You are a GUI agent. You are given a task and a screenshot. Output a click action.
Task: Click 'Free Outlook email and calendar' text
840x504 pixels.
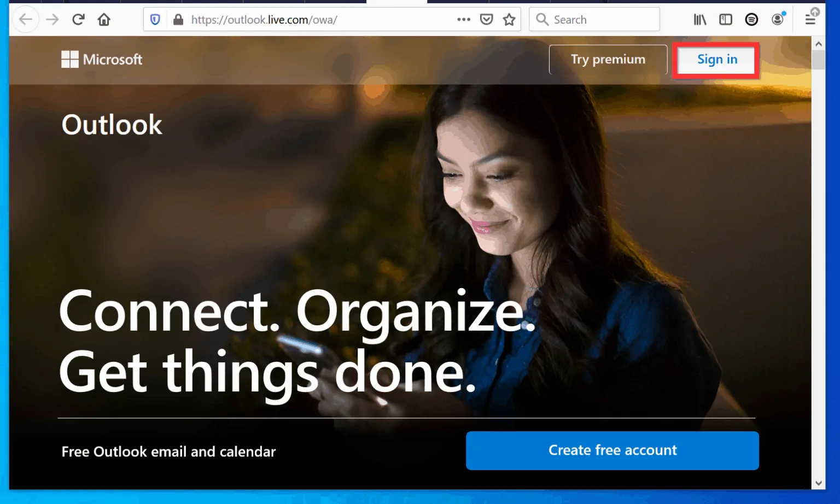(x=168, y=452)
